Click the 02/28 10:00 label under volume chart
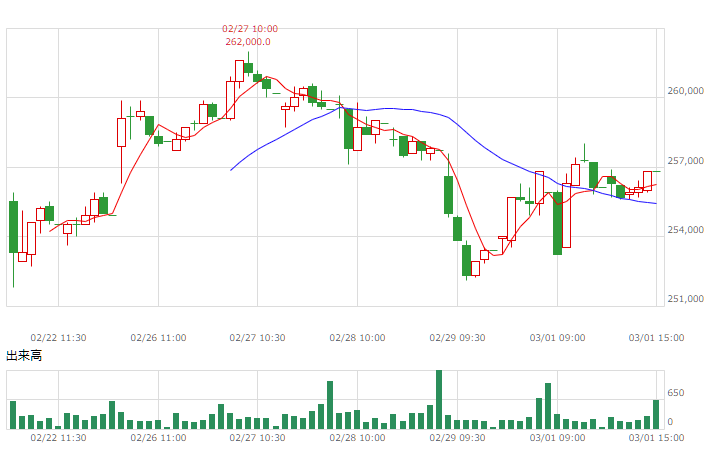Viewport: 709px width, 451px height. [x=357, y=438]
